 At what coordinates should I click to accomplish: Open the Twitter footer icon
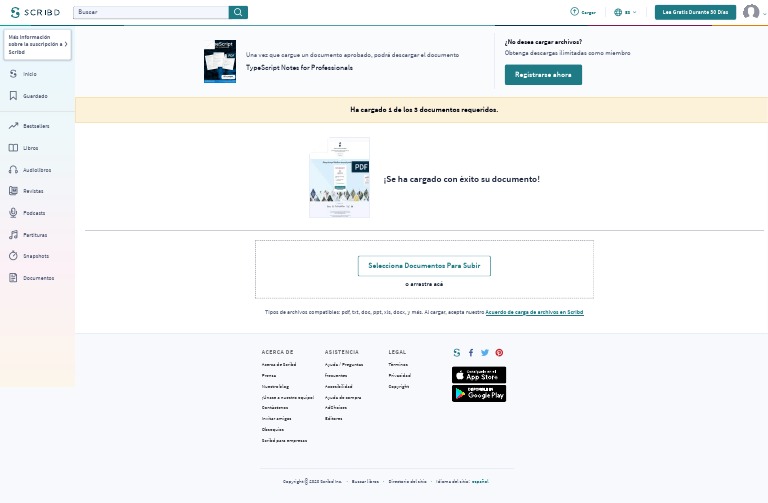click(485, 353)
